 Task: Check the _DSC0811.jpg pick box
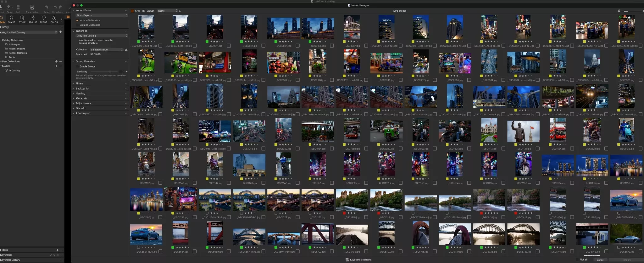(229, 46)
